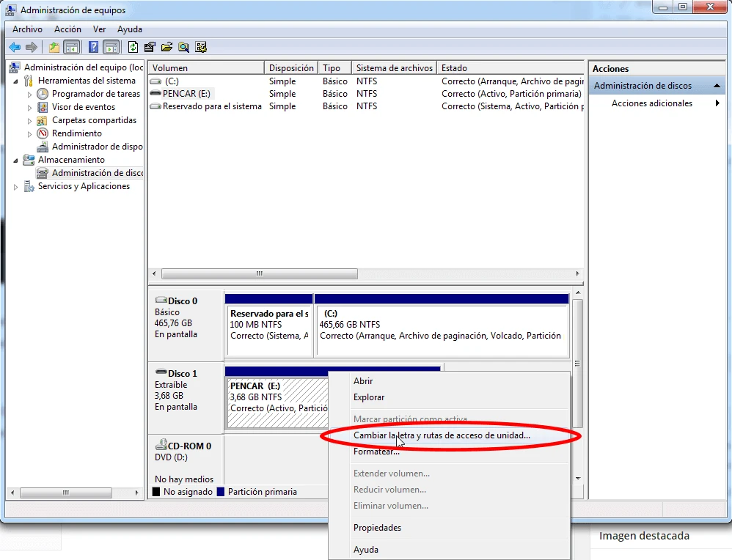Click the Servicios y Aplicaciones icon

pos(29,187)
